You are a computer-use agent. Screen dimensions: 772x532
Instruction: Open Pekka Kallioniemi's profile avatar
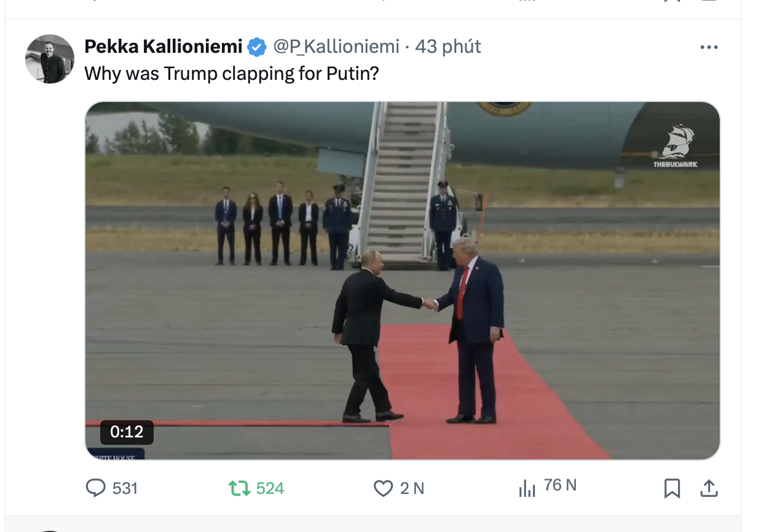coord(50,59)
